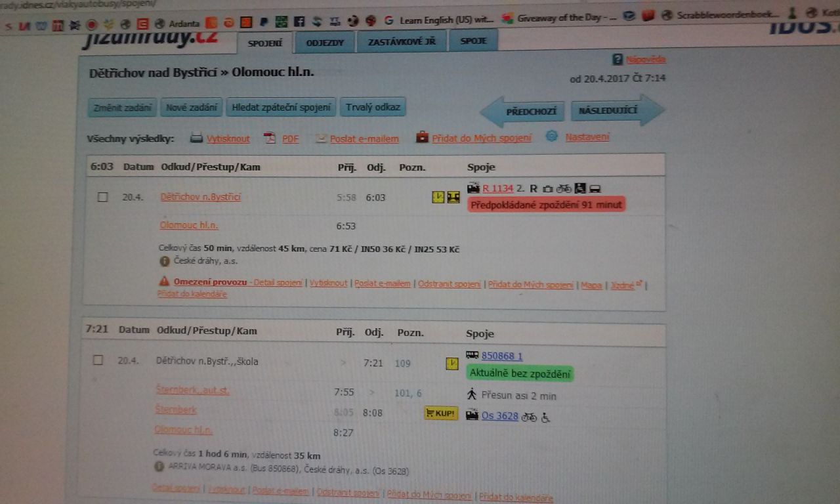840x504 pixels.
Task: Open the train R 1134 link
Action: [x=497, y=189]
